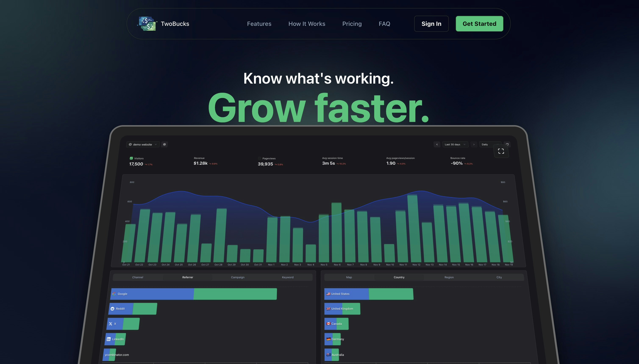Click the X logo in the referrer list
The width and height of the screenshot is (639, 364).
pos(110,324)
